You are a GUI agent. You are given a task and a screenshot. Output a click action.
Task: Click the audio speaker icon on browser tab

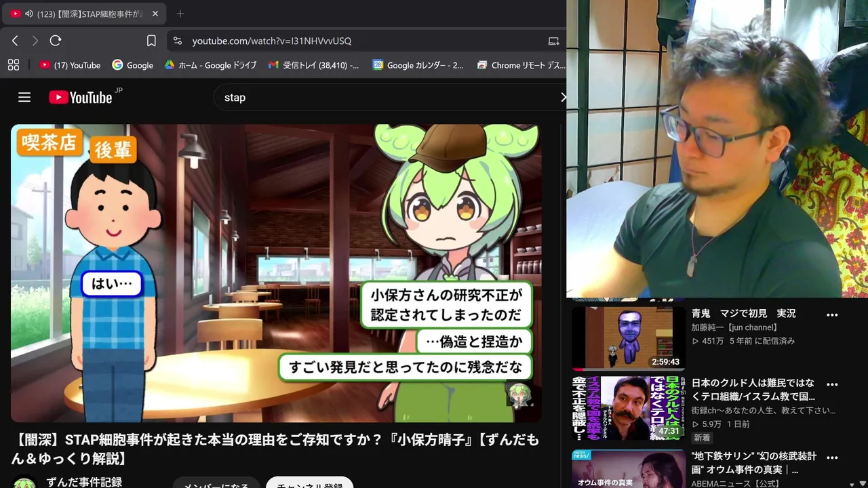[29, 14]
